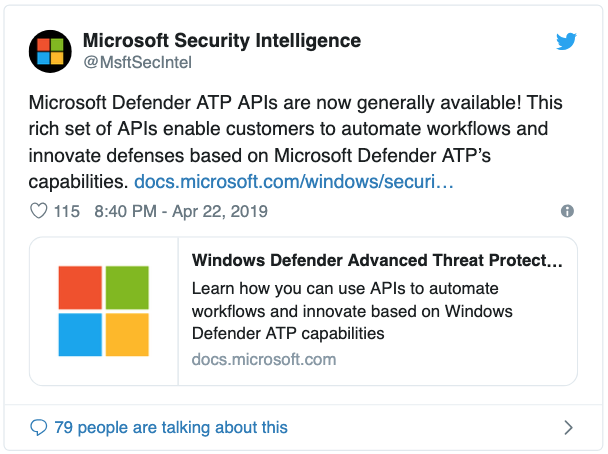This screenshot has width=608, height=454.
Task: Click the blue square in the card's logo
Action: [80, 335]
